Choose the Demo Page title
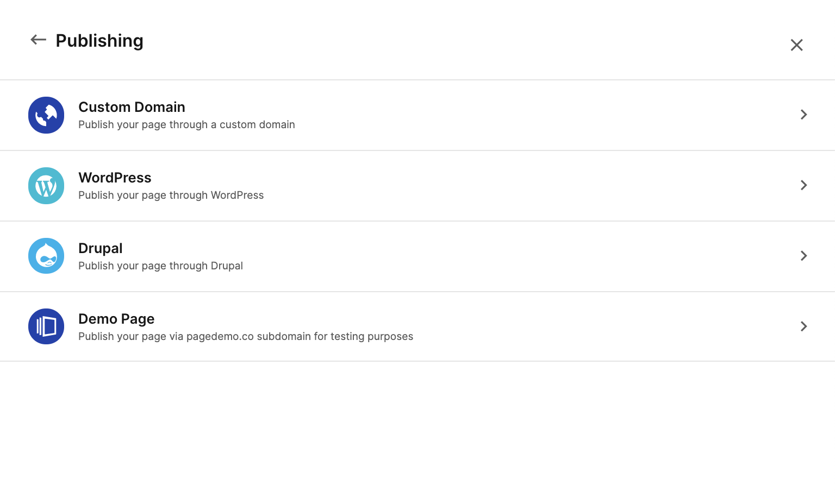Screen dimensions: 835x504 [116, 319]
